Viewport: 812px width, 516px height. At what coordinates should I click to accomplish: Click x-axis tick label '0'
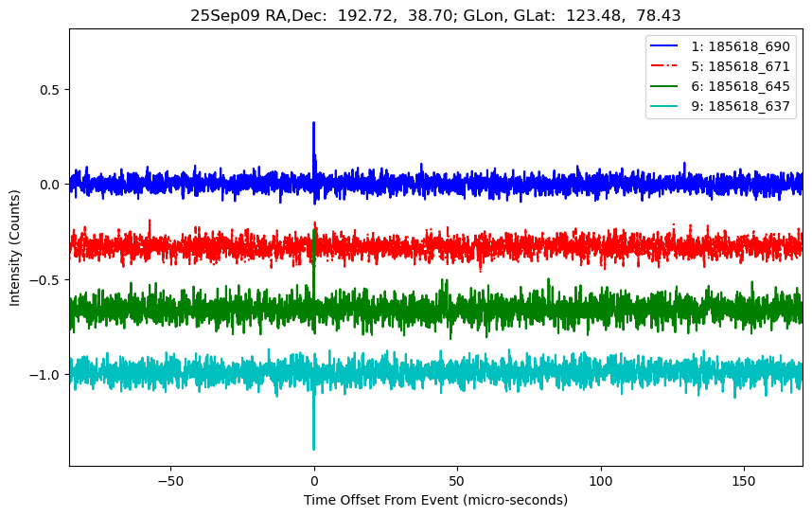click(314, 481)
